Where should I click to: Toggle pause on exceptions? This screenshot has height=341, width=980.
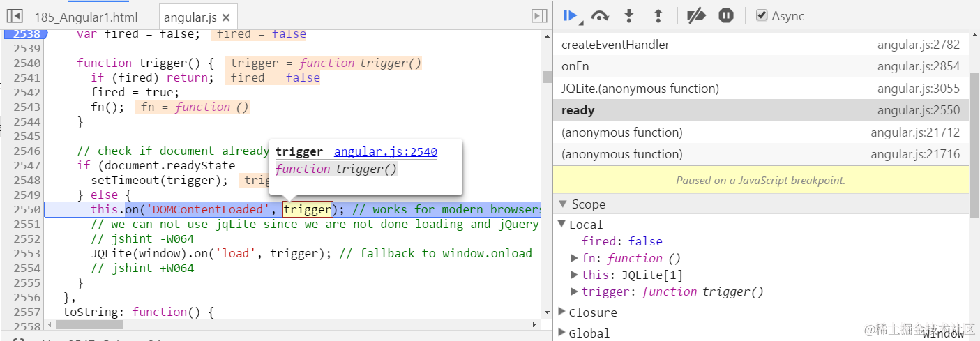point(726,16)
